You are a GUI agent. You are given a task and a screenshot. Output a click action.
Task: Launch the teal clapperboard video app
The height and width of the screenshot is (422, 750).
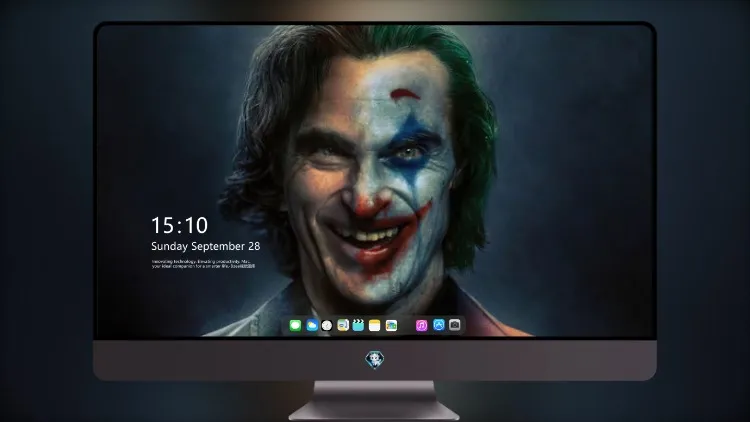[358, 325]
